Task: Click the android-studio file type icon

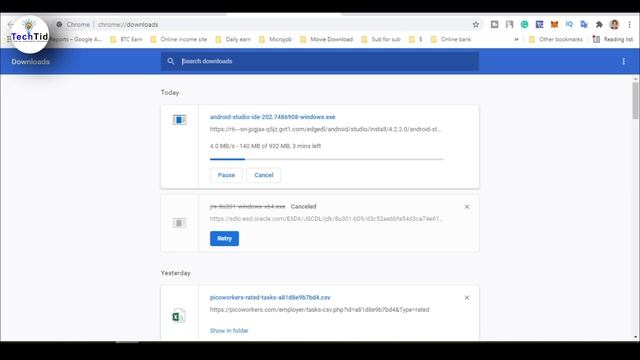Action: click(179, 120)
